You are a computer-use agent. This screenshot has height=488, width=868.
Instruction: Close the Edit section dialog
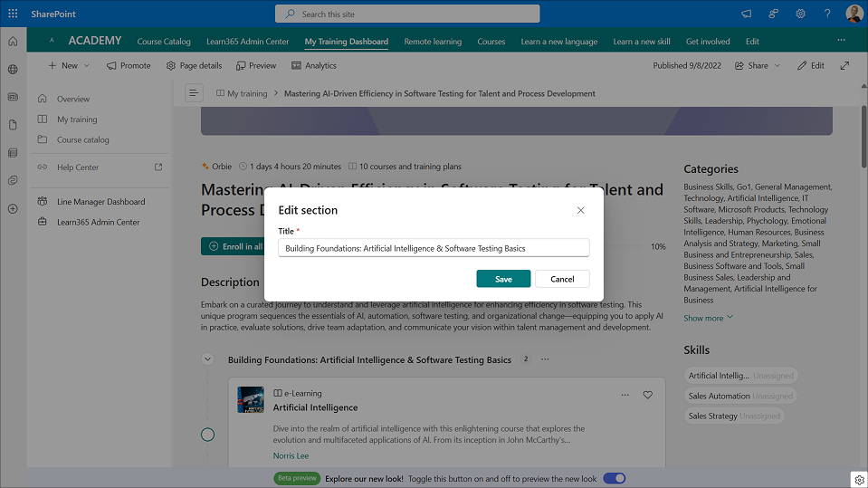click(580, 210)
